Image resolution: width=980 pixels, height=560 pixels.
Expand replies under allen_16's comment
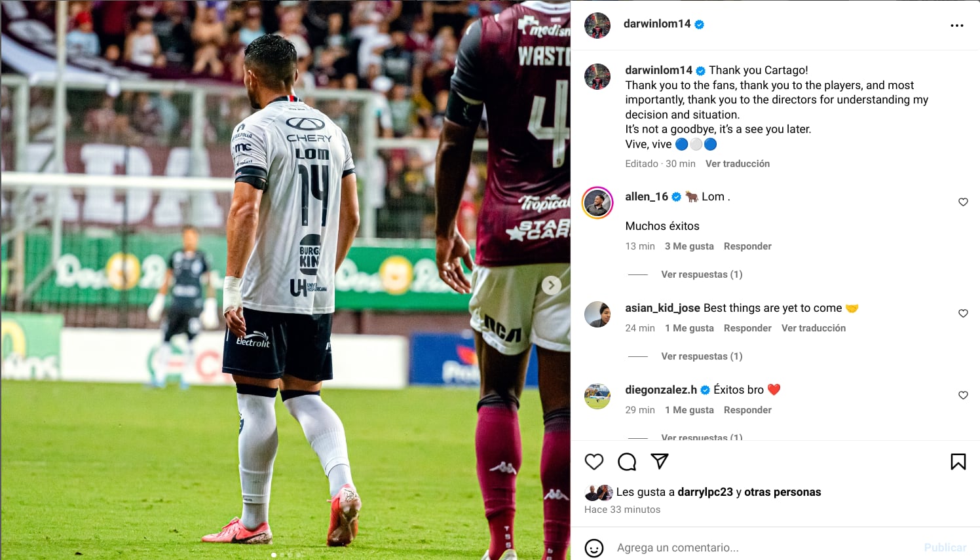(x=702, y=274)
